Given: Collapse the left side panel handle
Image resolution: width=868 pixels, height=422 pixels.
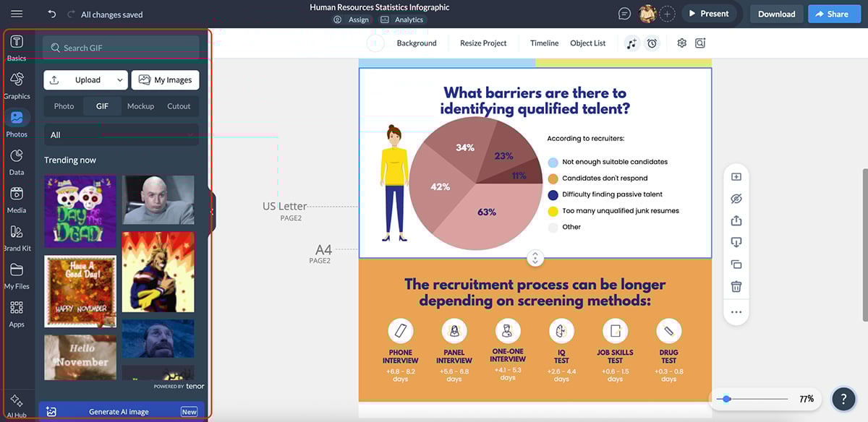Looking at the screenshot, I should coord(212,212).
